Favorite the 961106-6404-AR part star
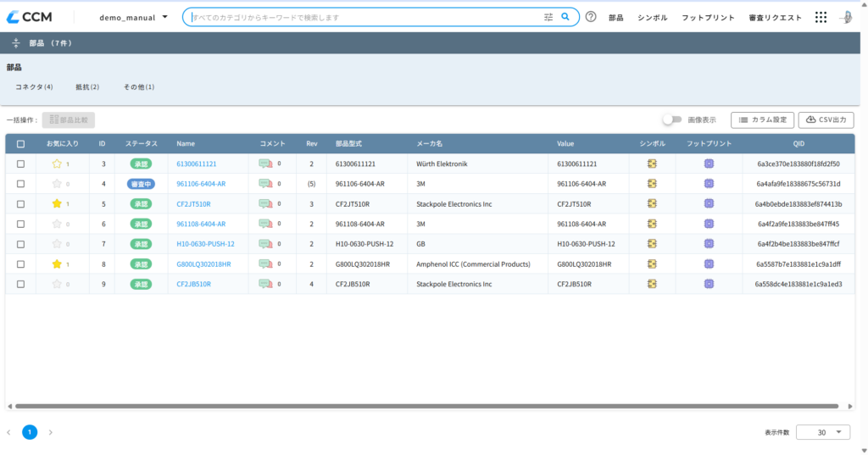 (57, 184)
